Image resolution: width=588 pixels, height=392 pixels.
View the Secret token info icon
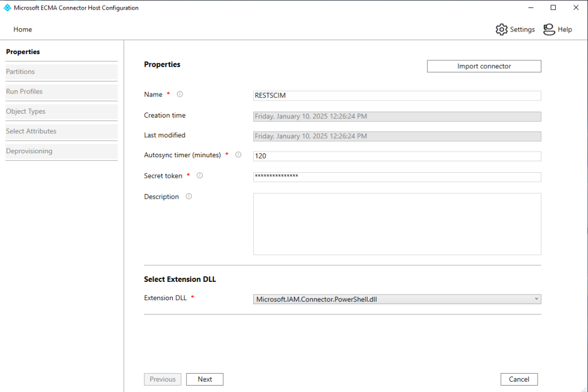199,175
